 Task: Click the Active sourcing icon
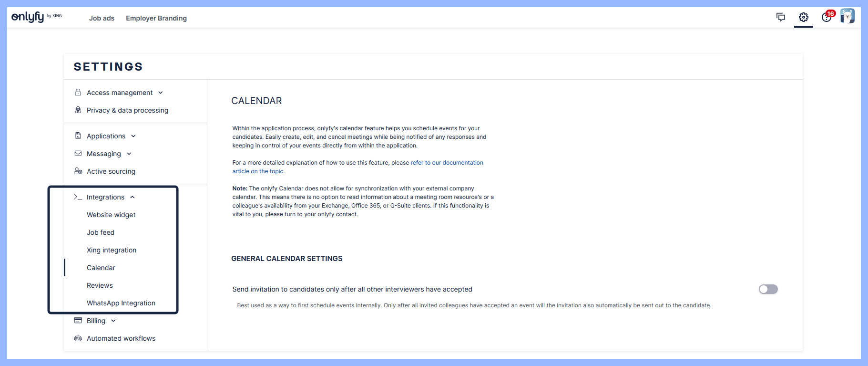pos(78,171)
